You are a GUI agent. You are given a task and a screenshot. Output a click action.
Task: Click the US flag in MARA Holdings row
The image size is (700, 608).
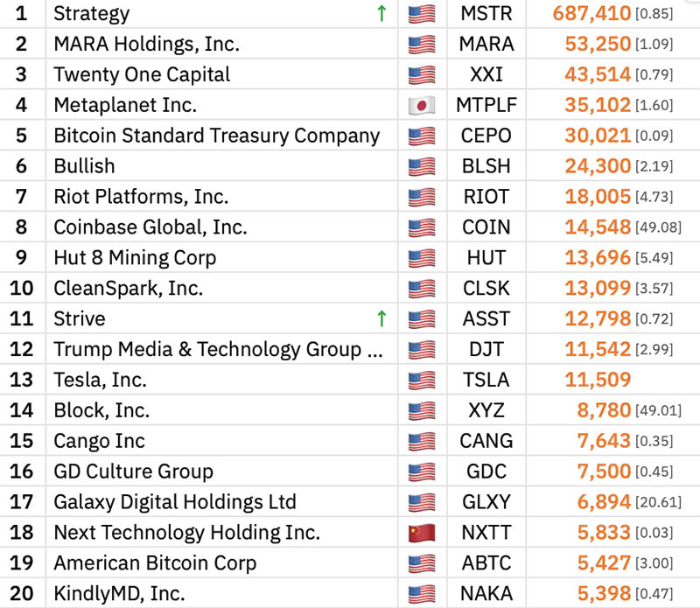(x=422, y=45)
